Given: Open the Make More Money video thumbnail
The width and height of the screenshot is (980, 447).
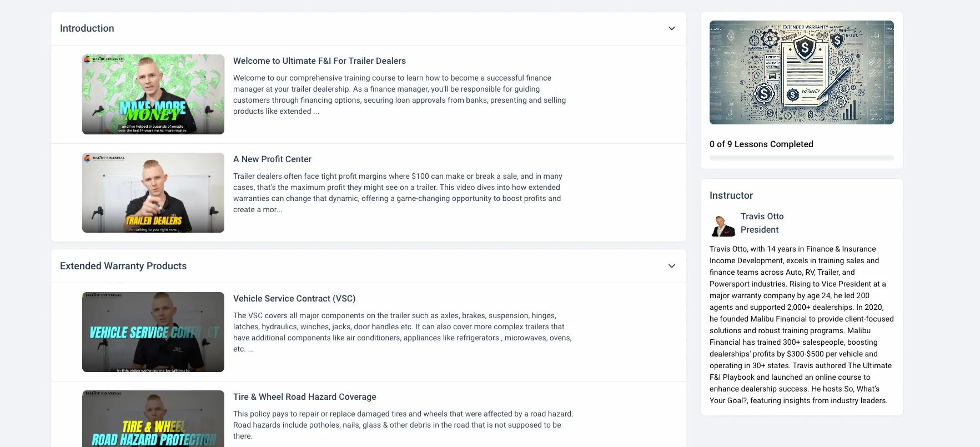Looking at the screenshot, I should tap(153, 94).
